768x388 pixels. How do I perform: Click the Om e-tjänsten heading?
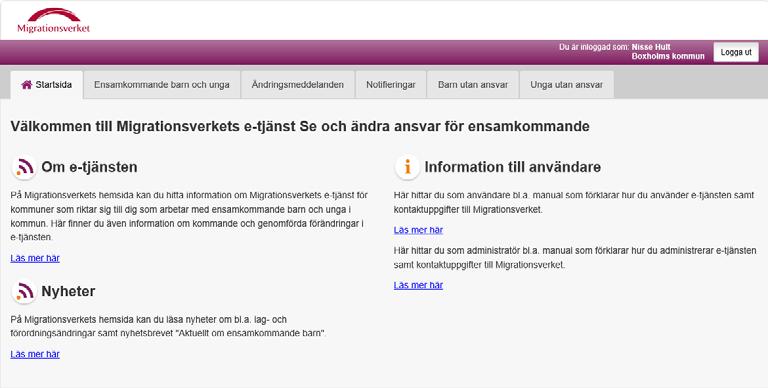(x=89, y=167)
